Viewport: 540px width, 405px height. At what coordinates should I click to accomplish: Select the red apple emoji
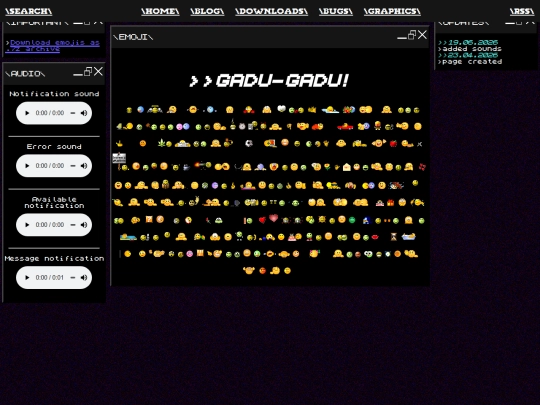pos(393,144)
